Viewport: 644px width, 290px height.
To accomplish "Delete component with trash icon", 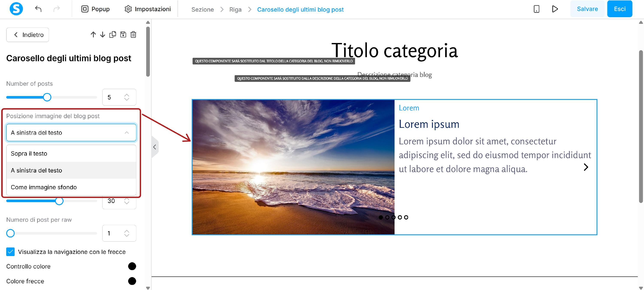I will 133,35.
